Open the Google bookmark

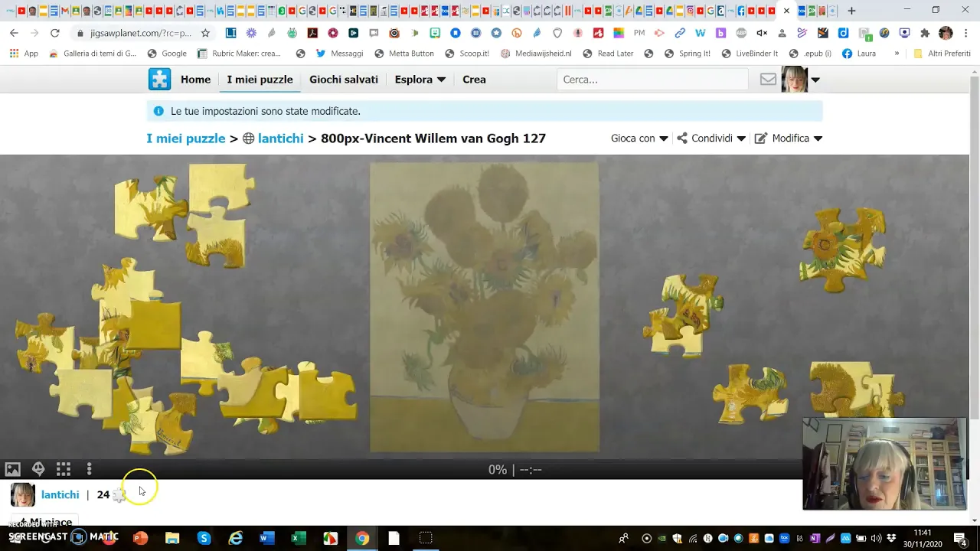[x=166, y=54]
